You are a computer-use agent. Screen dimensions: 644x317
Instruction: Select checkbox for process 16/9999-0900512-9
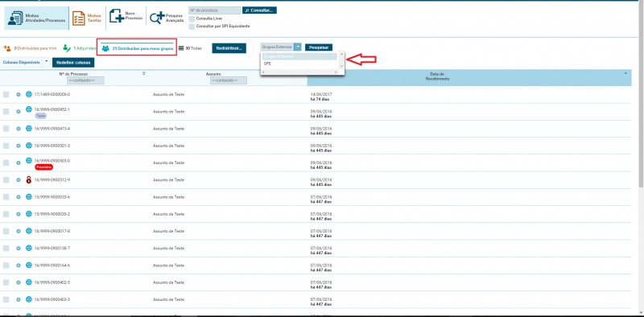(x=6, y=180)
